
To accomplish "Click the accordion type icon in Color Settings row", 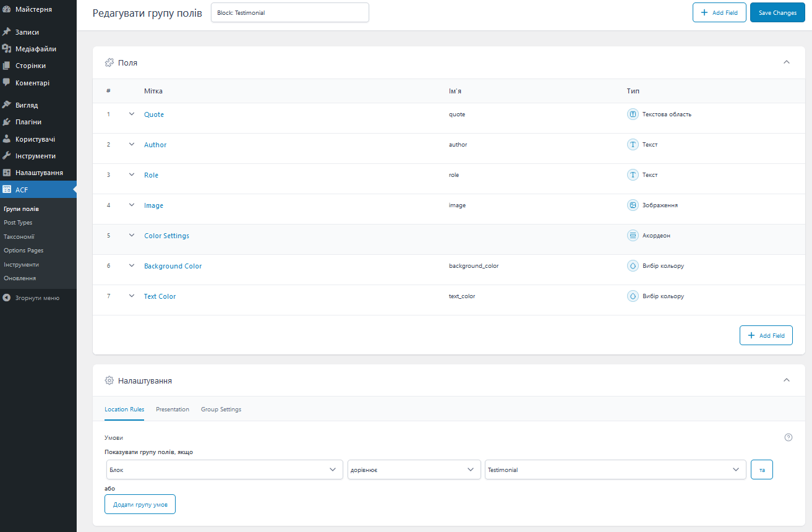I will 633,236.
